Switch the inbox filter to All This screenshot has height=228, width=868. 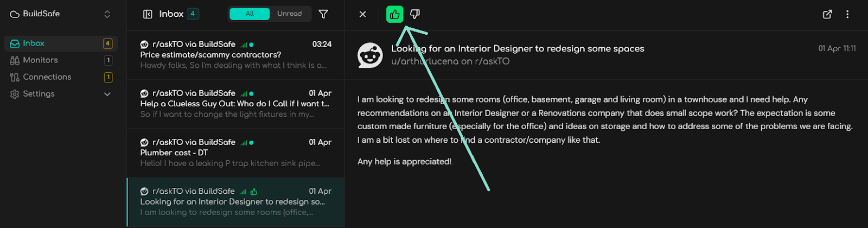[x=250, y=14]
